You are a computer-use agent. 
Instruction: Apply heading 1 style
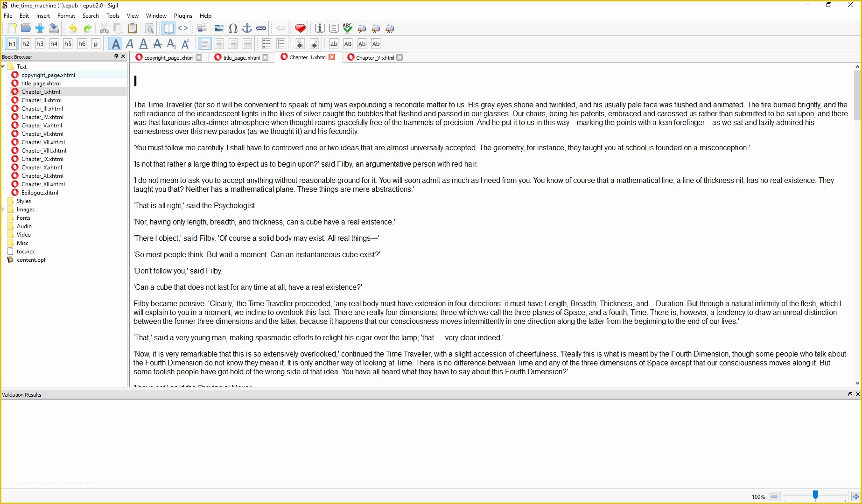pyautogui.click(x=12, y=44)
